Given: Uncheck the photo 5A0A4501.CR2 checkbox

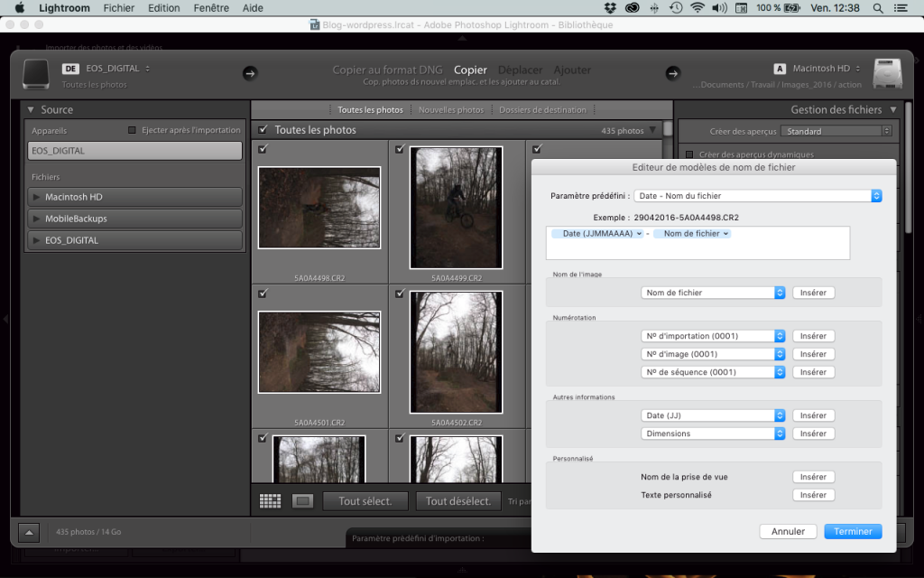Looking at the screenshot, I should (263, 294).
